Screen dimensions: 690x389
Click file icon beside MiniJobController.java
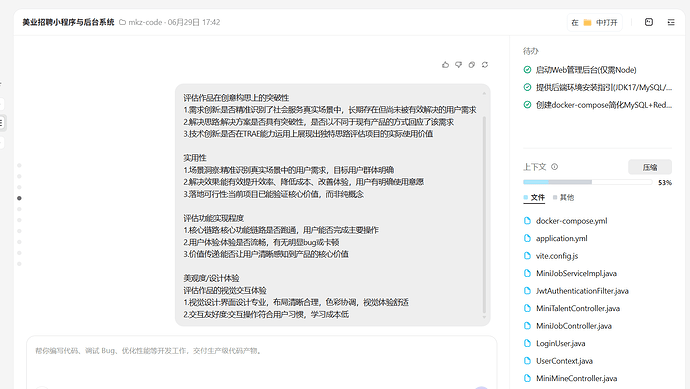click(x=527, y=326)
